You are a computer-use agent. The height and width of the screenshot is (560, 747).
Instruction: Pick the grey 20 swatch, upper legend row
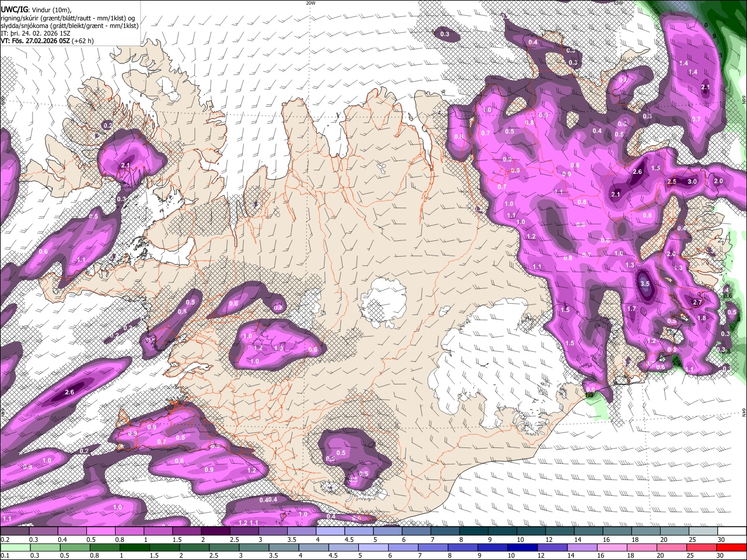click(675, 531)
